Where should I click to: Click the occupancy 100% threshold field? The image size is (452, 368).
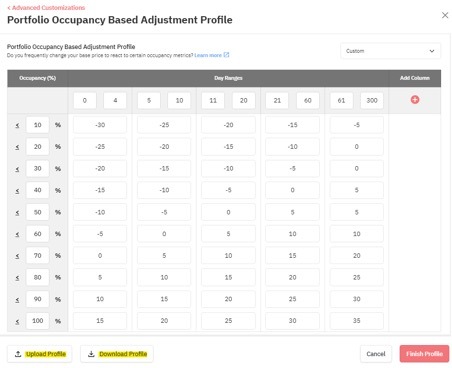(38, 321)
